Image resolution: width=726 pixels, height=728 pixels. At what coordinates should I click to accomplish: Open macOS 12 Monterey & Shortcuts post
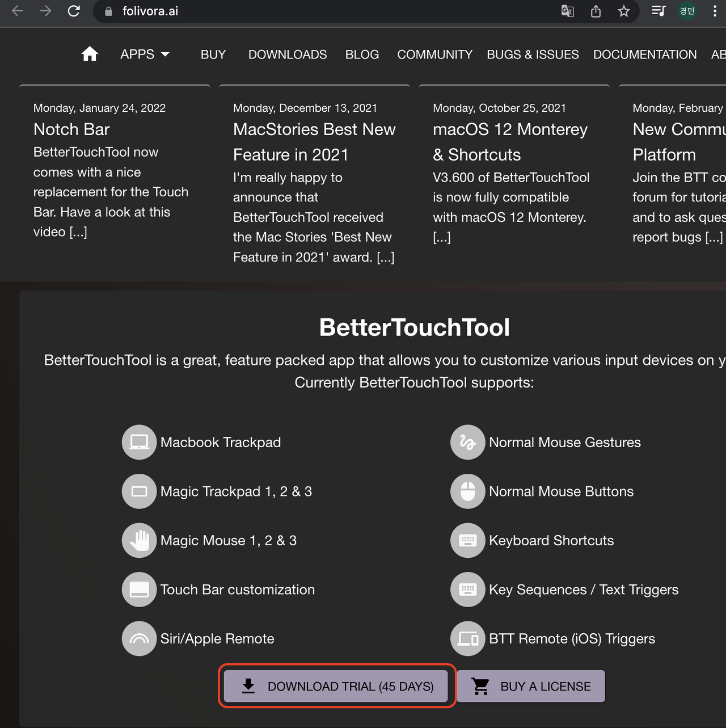click(510, 142)
